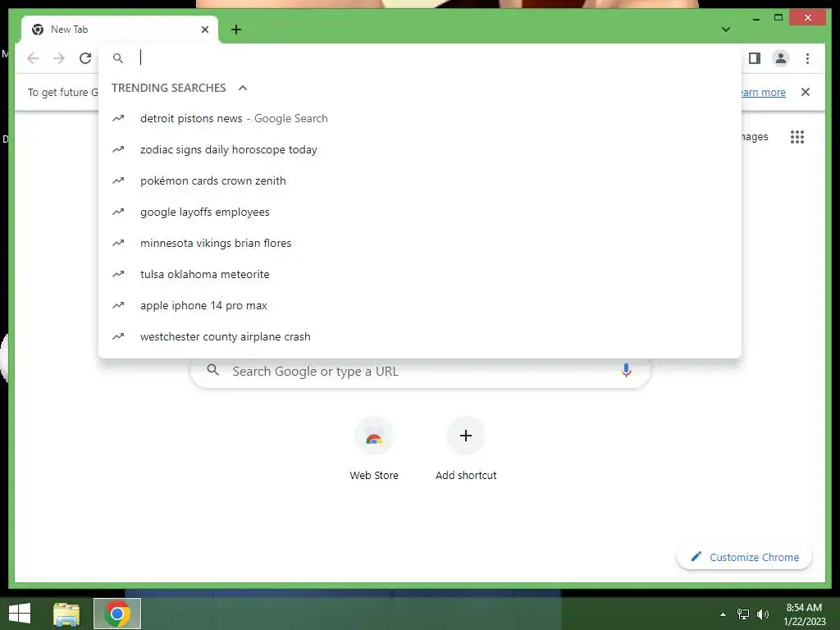Select google layoffs employees suggestion
This screenshot has width=840, height=630.
420,212
